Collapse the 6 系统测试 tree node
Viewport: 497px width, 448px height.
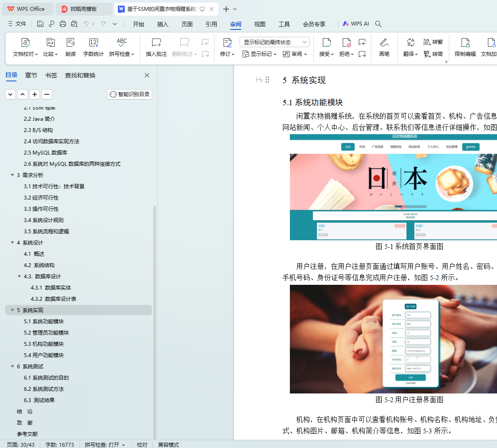point(13,366)
